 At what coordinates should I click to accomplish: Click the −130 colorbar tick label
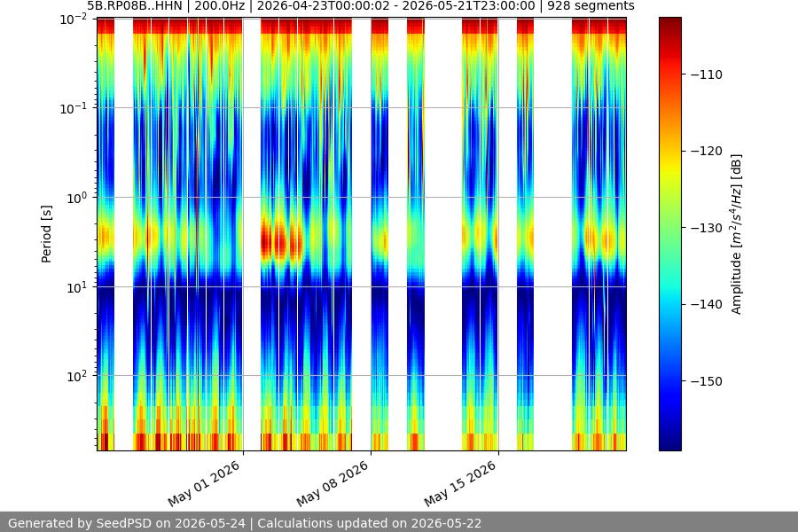click(707, 228)
